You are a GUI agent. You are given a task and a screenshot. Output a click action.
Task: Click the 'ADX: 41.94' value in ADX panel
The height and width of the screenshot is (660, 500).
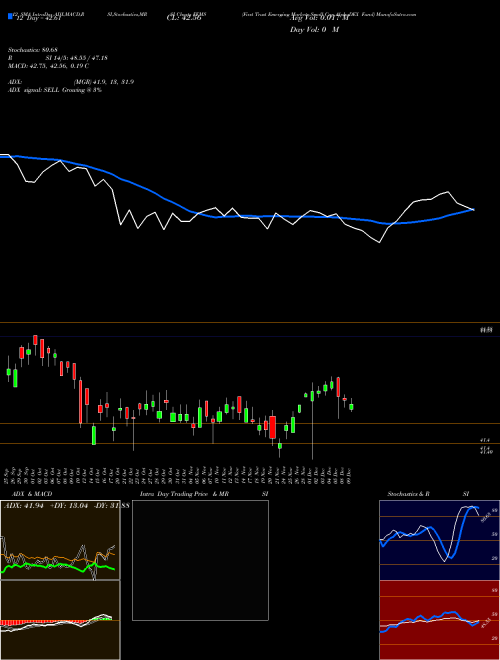click(x=24, y=505)
